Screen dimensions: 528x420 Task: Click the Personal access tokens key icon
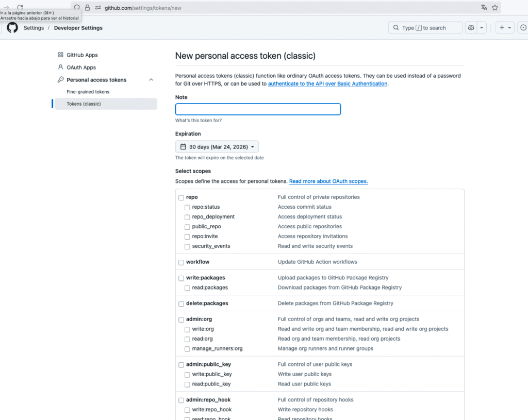point(61,80)
